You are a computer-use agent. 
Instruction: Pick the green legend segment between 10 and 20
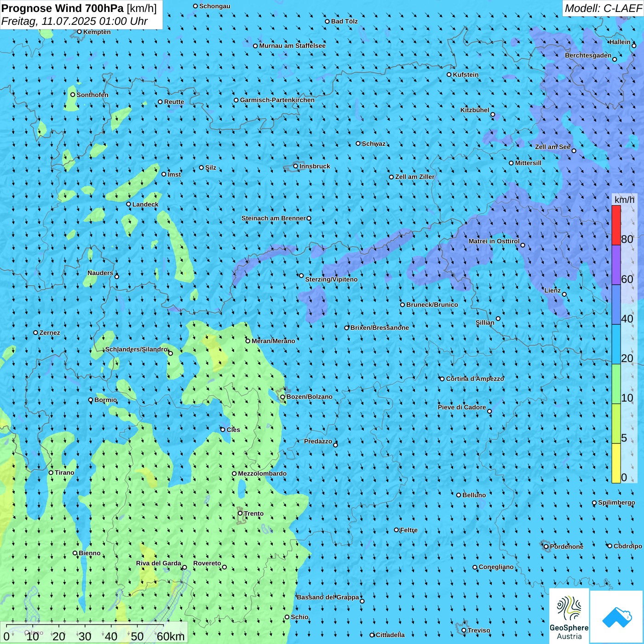coord(616,384)
